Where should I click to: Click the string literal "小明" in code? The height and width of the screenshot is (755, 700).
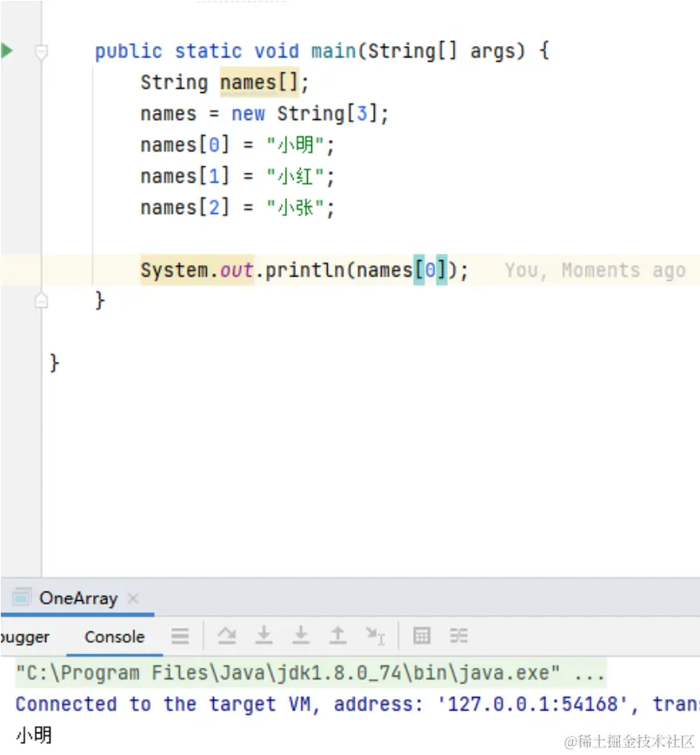click(295, 144)
